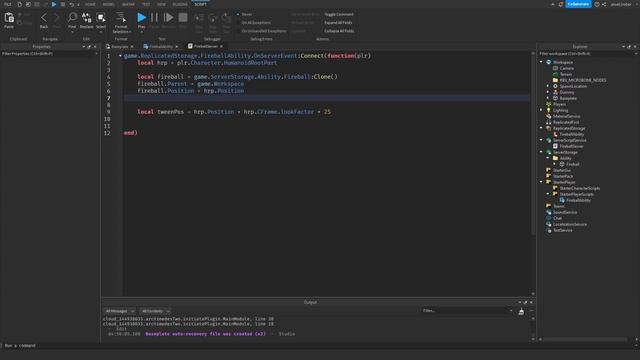640x360 pixels.
Task: Select the Never break-on-errors option
Action: pyautogui.click(x=244, y=14)
